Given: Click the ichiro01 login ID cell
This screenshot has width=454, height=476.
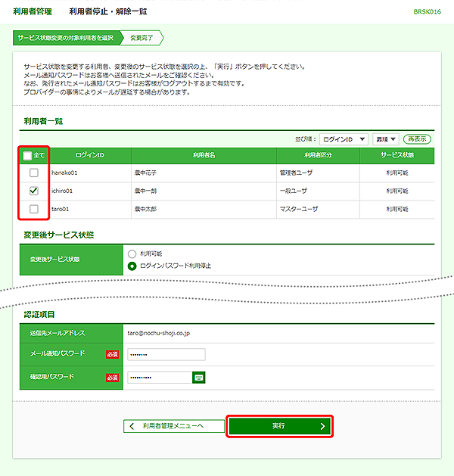Looking at the screenshot, I should click(x=62, y=191).
